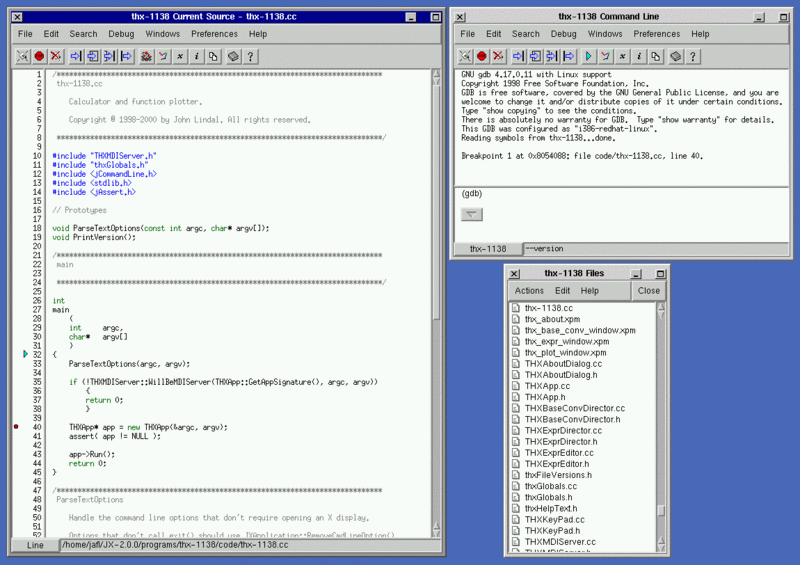The height and width of the screenshot is (565, 800).
Task: Open Actions menu in thx-1138 Files window
Action: coord(529,290)
